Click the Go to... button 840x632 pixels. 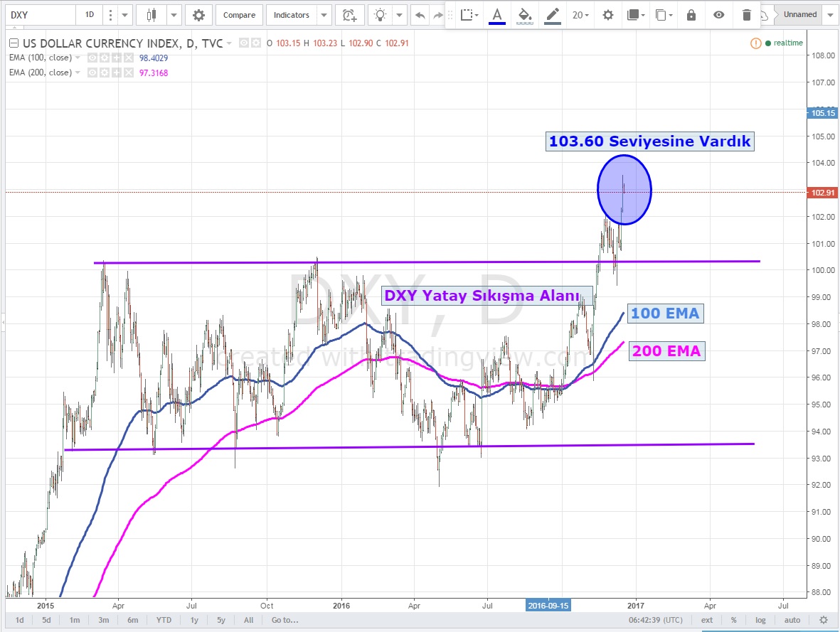[285, 620]
